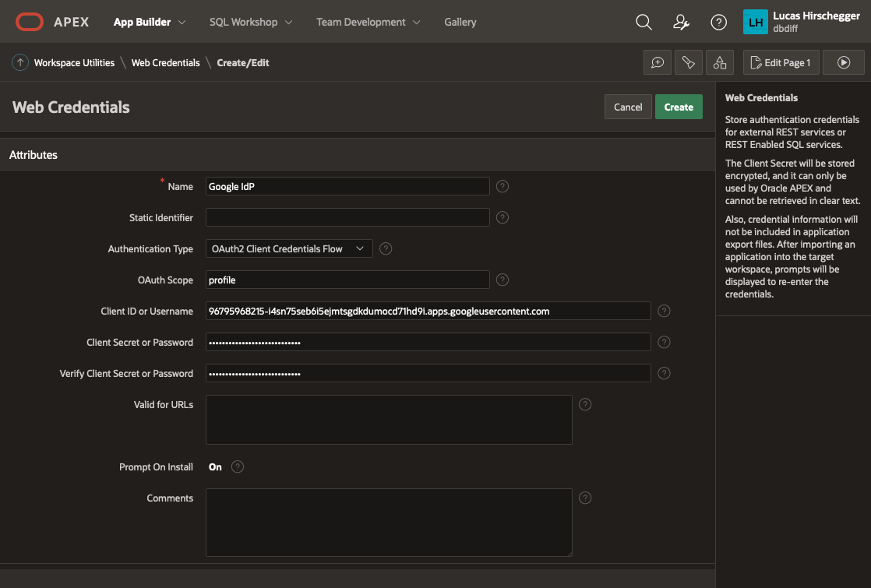Select the Gallery menu item
Image resolution: width=871 pixels, height=588 pixels.
pos(460,22)
